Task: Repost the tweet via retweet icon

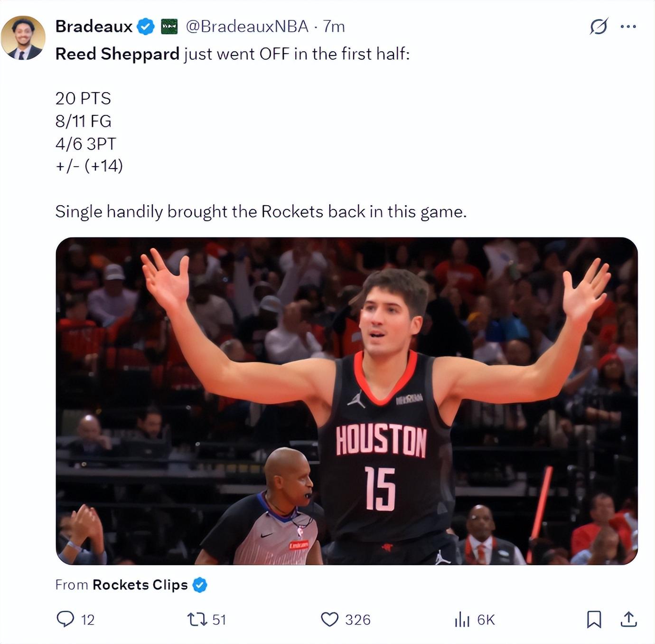Action: click(197, 619)
